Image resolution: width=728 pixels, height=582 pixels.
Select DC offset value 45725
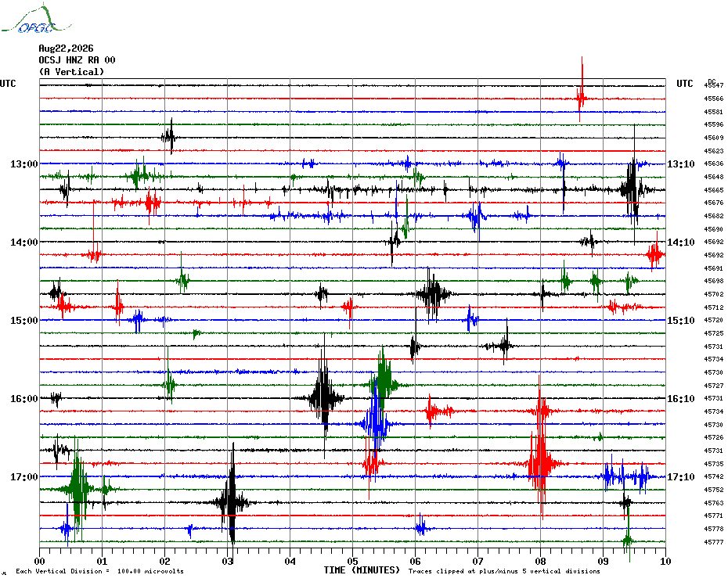[714, 333]
